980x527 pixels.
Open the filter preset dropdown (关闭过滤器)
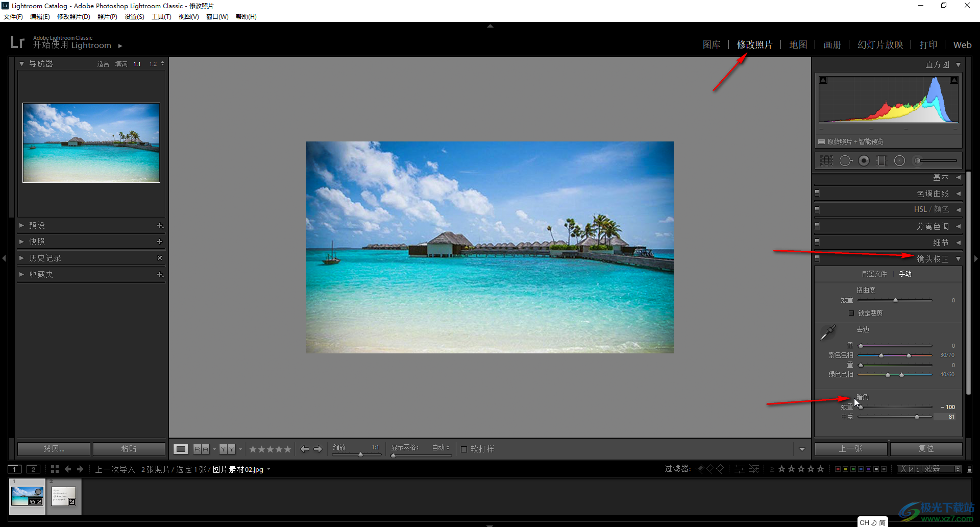click(x=929, y=469)
